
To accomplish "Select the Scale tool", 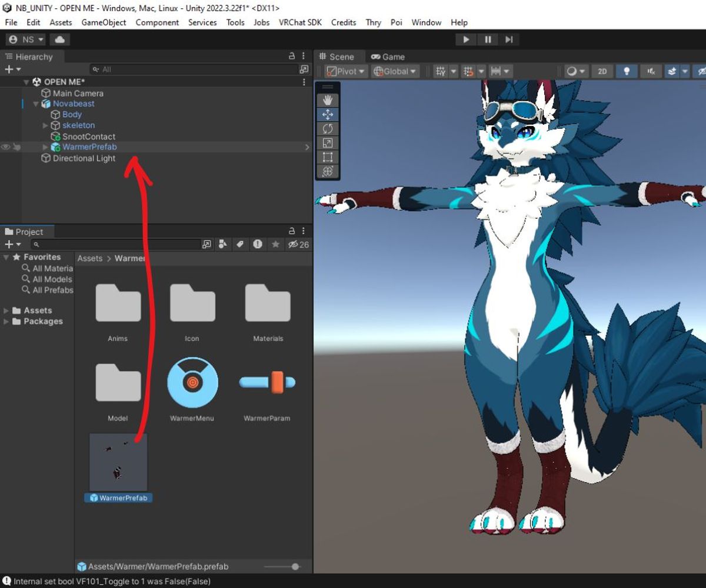I will pyautogui.click(x=328, y=143).
